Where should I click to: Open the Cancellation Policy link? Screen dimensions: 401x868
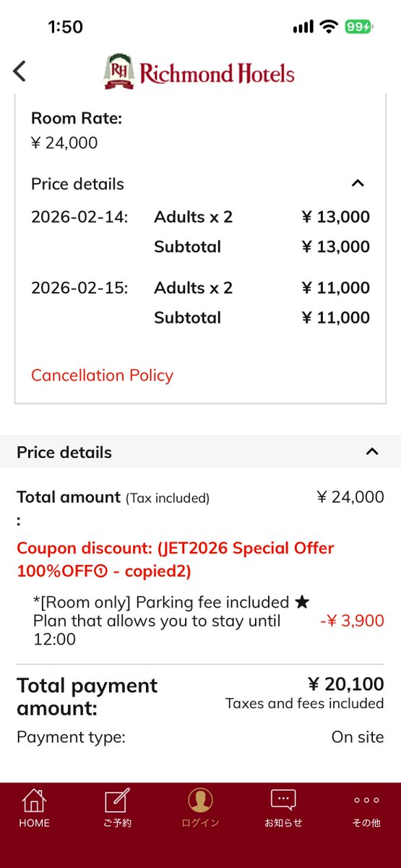(x=102, y=375)
